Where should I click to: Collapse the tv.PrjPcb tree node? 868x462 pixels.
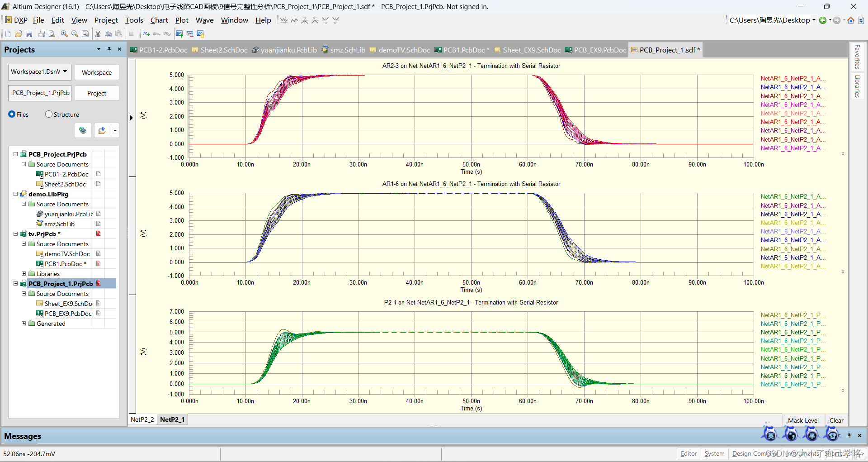[15, 234]
